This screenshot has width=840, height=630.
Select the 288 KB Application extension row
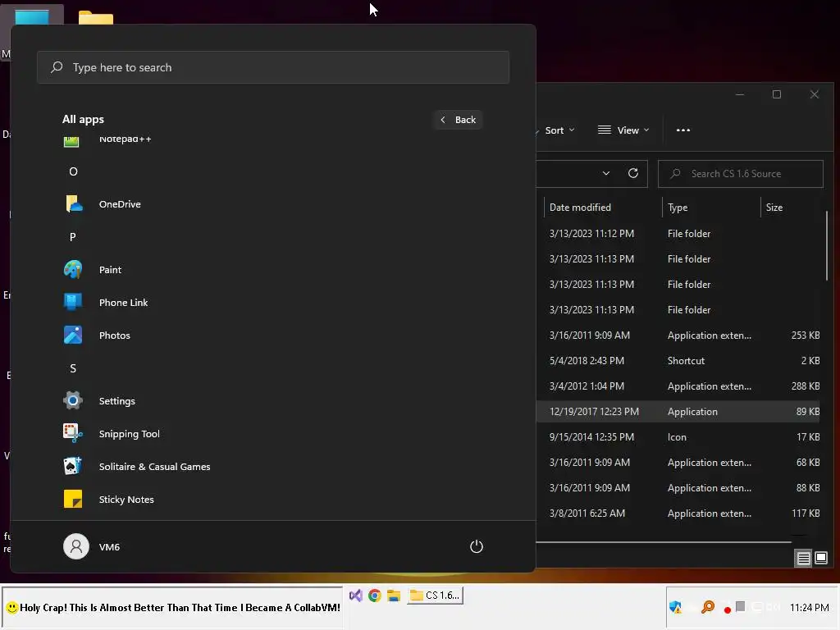pyautogui.click(x=678, y=386)
